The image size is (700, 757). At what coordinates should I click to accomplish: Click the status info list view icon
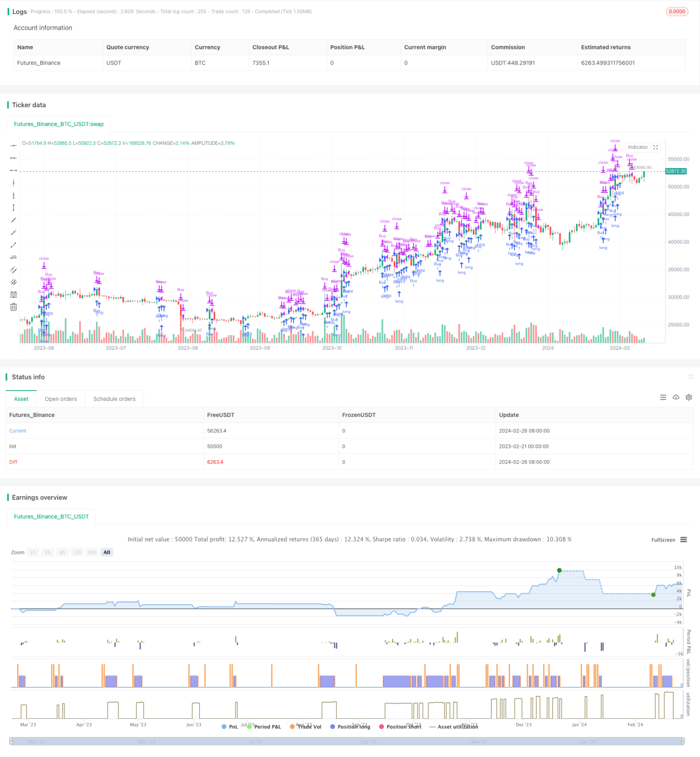pyautogui.click(x=663, y=397)
